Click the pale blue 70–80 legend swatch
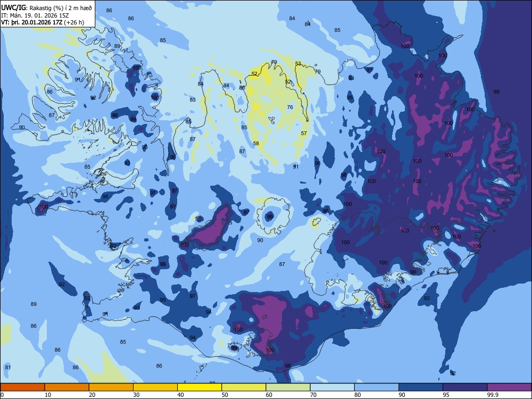The image size is (532, 399). pyautogui.click(x=332, y=387)
